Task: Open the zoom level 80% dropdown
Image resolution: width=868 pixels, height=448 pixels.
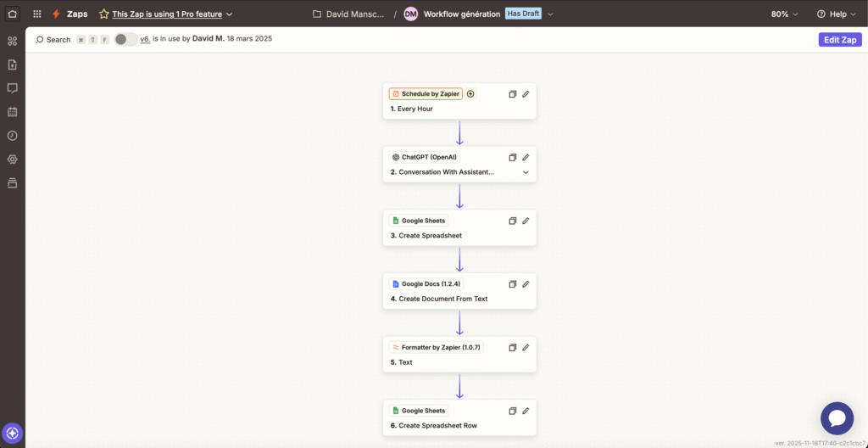Action: [x=784, y=14]
